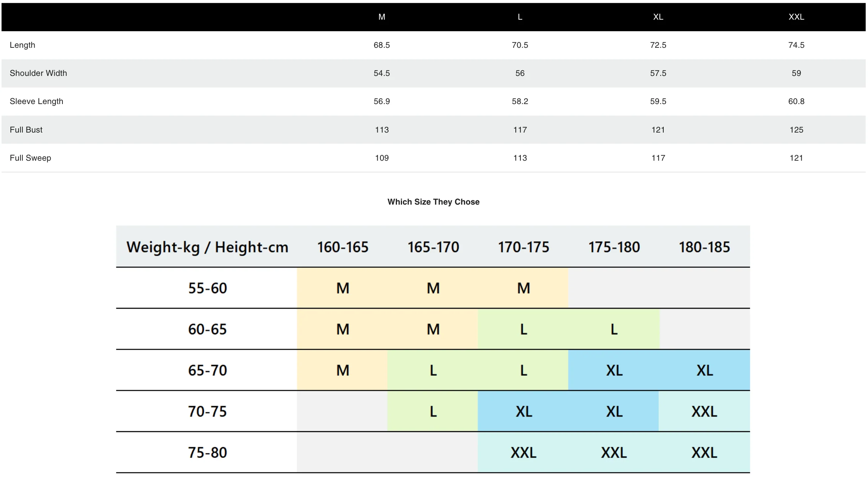868x484 pixels.
Task: Click the blue XL cell for 65-70 kg, 175-180 cm
Action: (x=614, y=370)
